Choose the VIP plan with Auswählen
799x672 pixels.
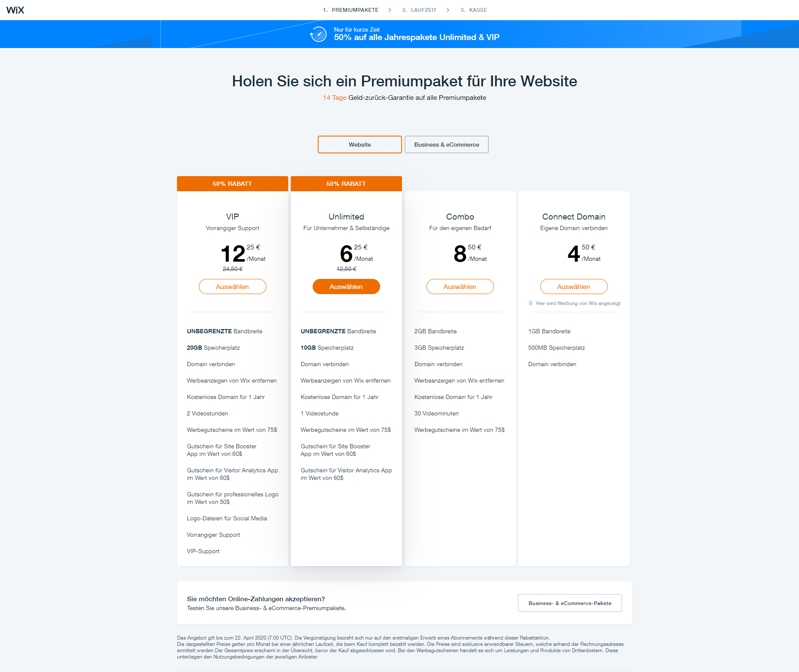click(x=233, y=286)
